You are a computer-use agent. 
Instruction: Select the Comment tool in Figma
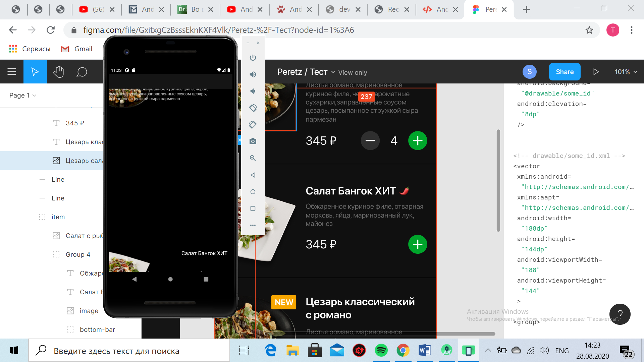pyautogui.click(x=82, y=72)
